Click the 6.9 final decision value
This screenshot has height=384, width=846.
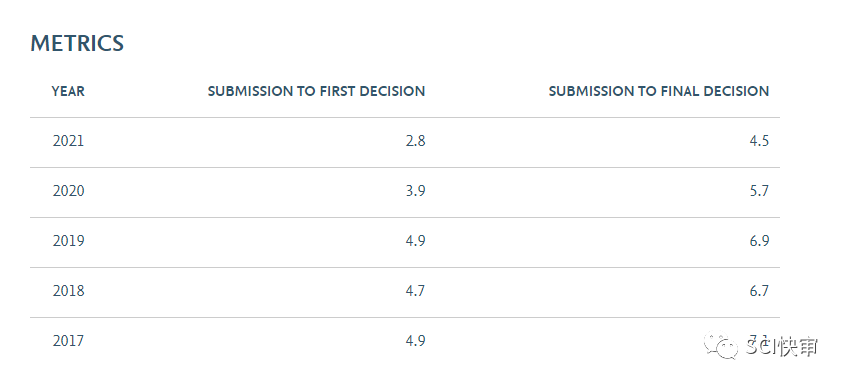point(759,241)
